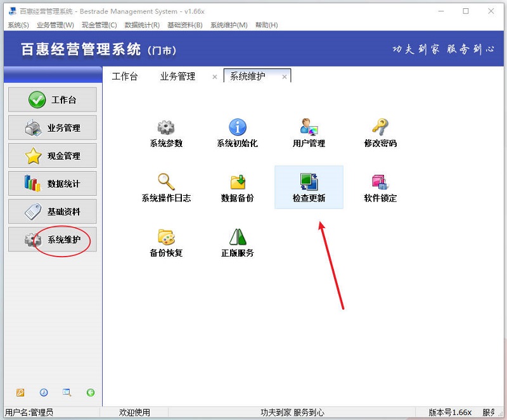This screenshot has height=420, width=507.
Task: Launch 数据备份 data backup
Action: click(238, 187)
